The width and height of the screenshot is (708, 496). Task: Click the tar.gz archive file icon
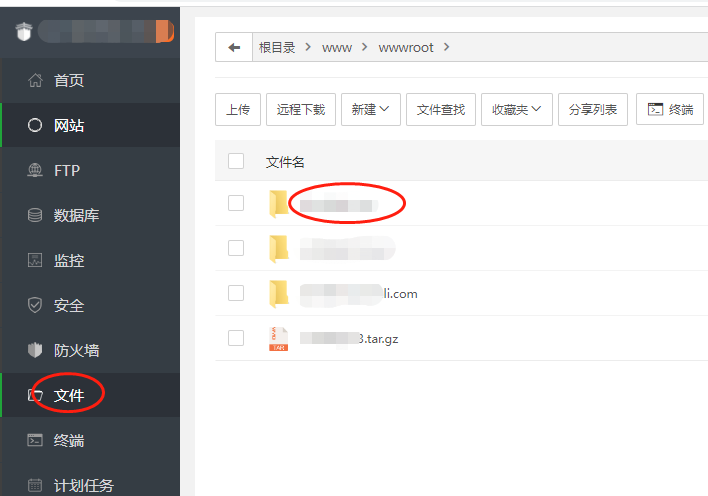278,338
